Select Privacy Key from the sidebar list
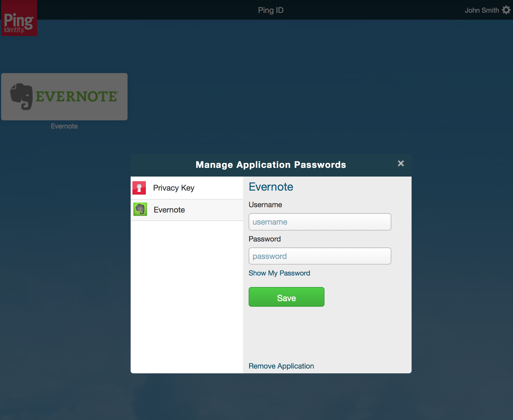Screen dimensions: 513x420 tap(174, 188)
